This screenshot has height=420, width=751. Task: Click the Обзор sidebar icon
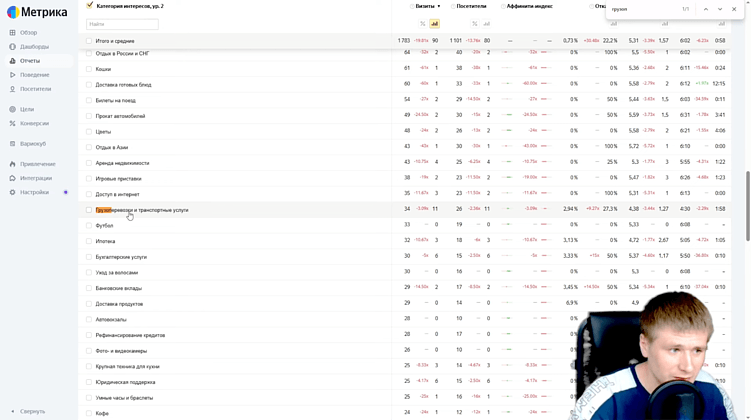pos(12,33)
